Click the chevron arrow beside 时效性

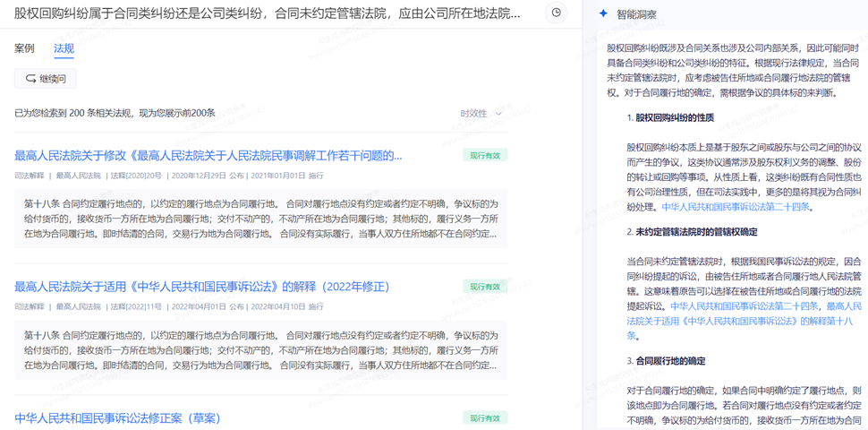coord(499,114)
